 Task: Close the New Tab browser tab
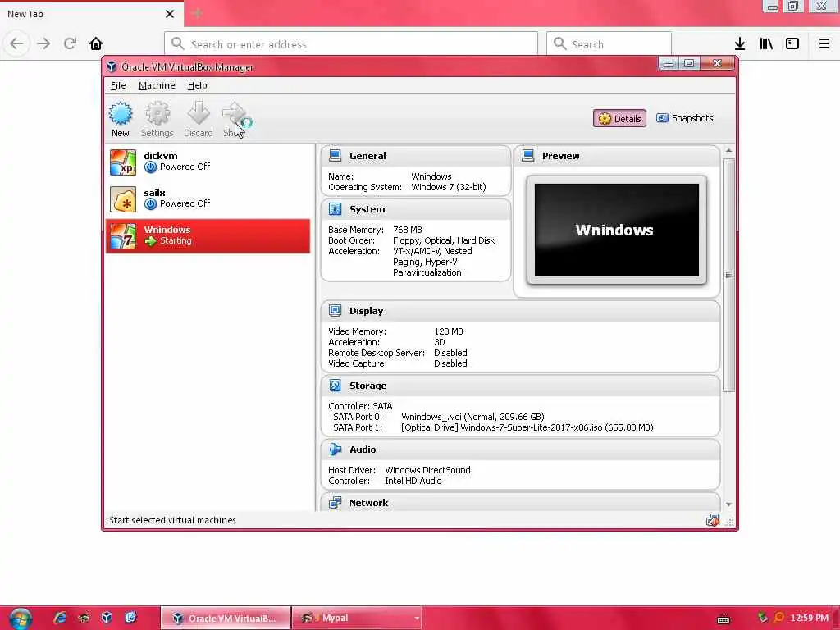click(170, 14)
